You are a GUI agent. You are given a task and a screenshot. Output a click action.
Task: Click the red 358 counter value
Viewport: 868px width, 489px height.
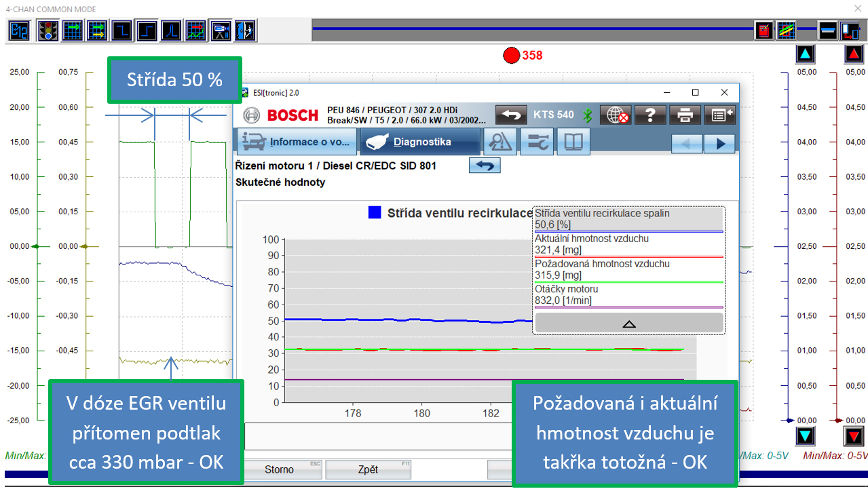point(532,56)
